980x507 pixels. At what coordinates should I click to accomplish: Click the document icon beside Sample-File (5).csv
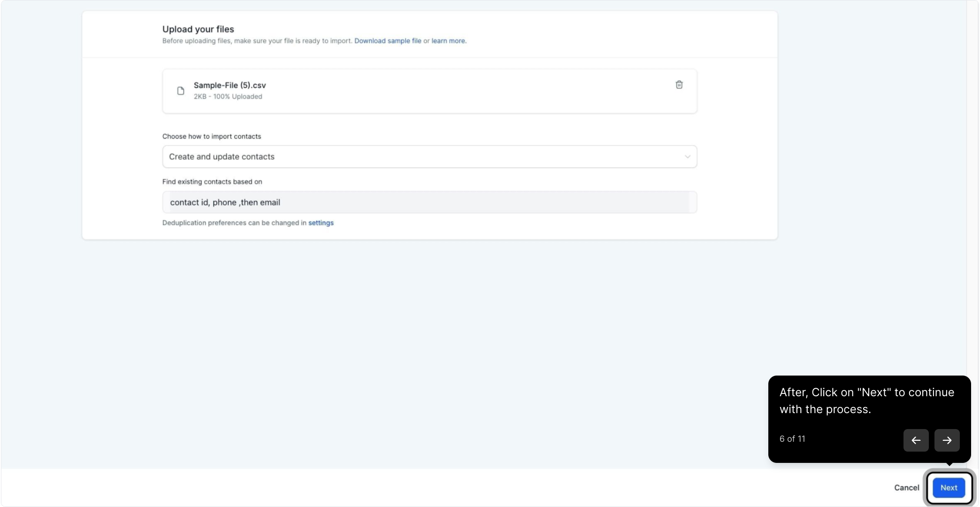181,91
